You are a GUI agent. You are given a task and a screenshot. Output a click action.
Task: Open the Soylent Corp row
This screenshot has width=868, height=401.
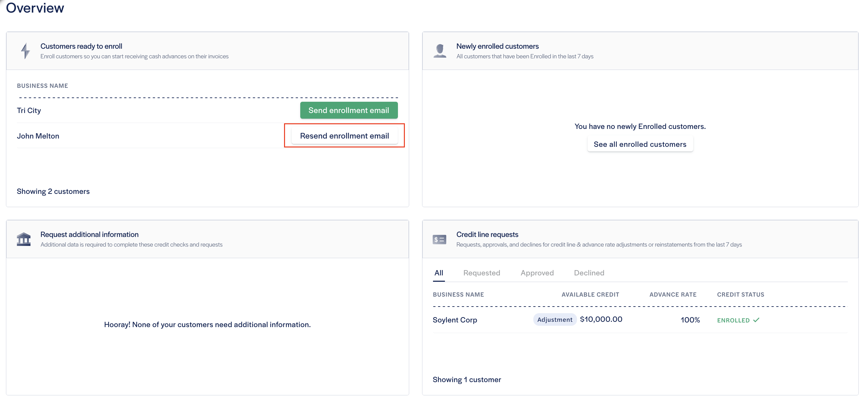coord(455,320)
